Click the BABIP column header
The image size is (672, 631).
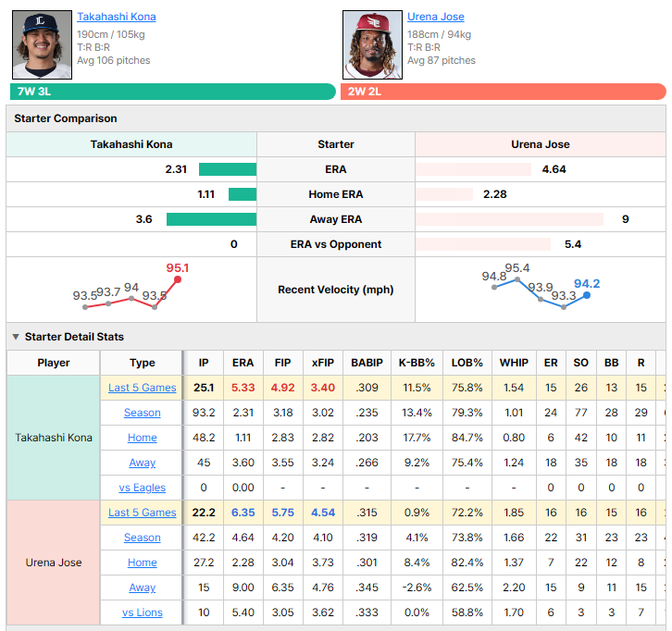pyautogui.click(x=367, y=363)
